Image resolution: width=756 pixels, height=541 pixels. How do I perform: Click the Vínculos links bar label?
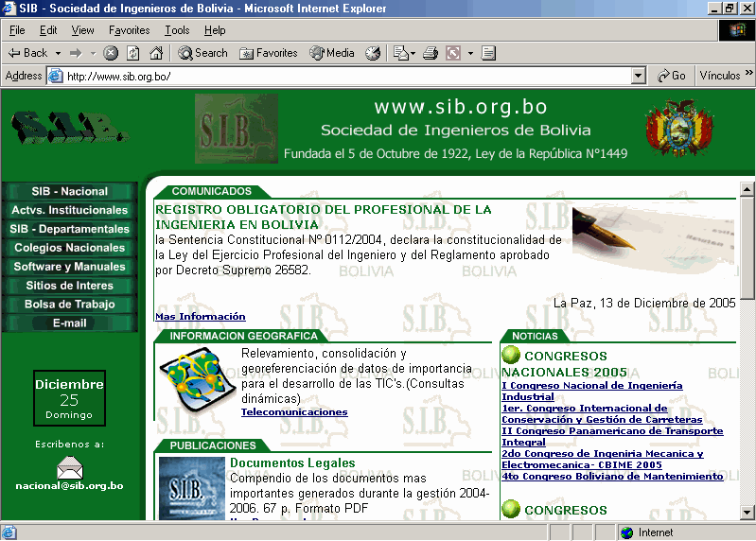click(x=720, y=76)
